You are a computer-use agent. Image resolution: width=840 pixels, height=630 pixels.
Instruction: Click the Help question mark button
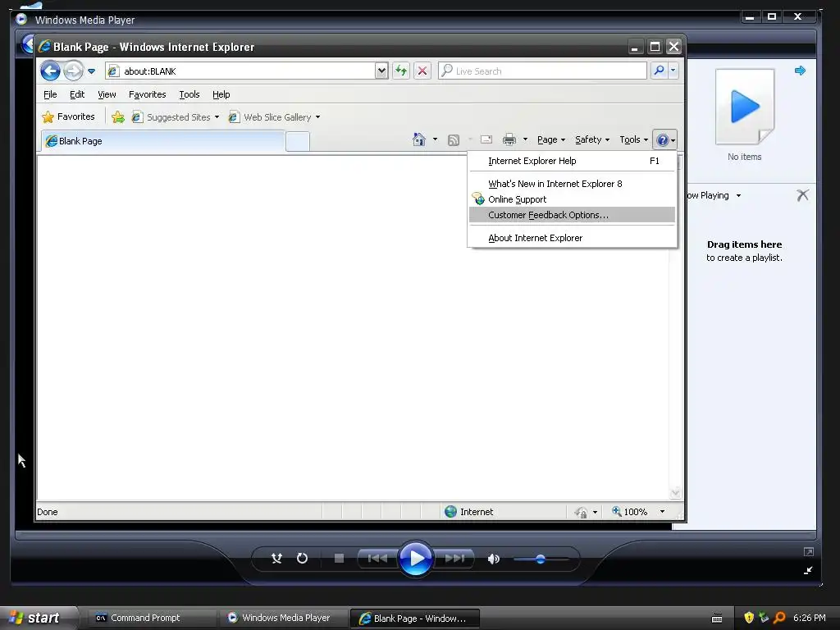tap(664, 139)
